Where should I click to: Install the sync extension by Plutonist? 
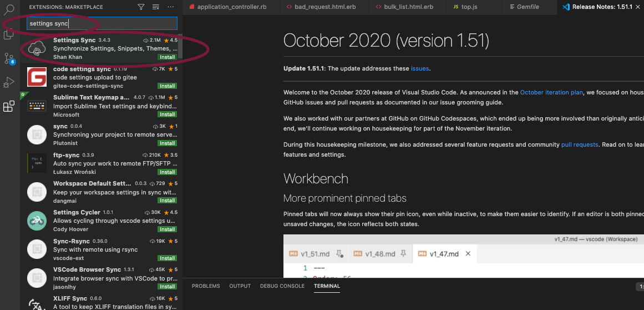coord(168,143)
